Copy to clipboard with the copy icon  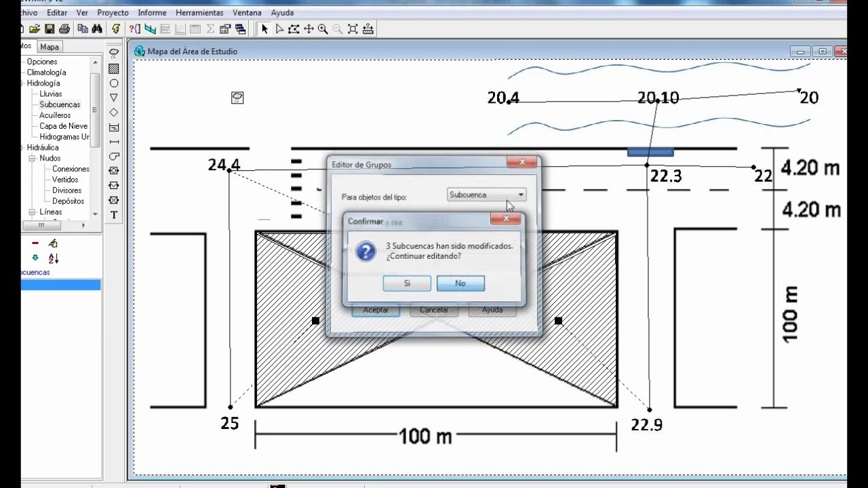coord(83,29)
